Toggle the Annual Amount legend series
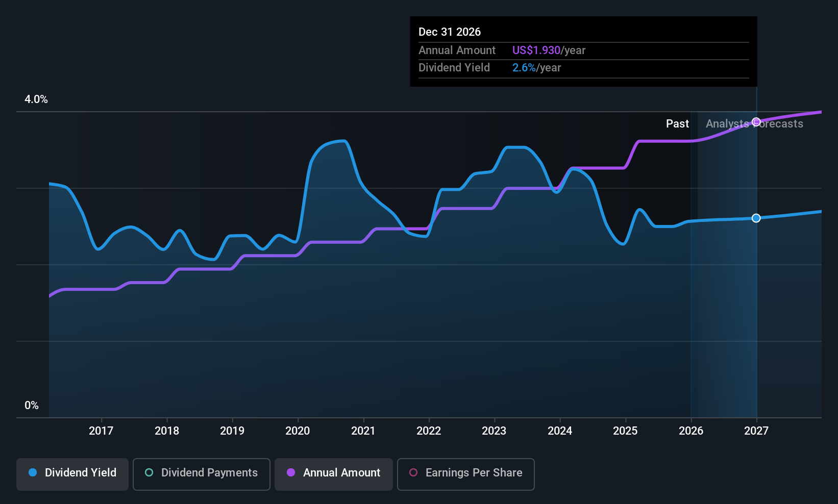 pos(334,474)
